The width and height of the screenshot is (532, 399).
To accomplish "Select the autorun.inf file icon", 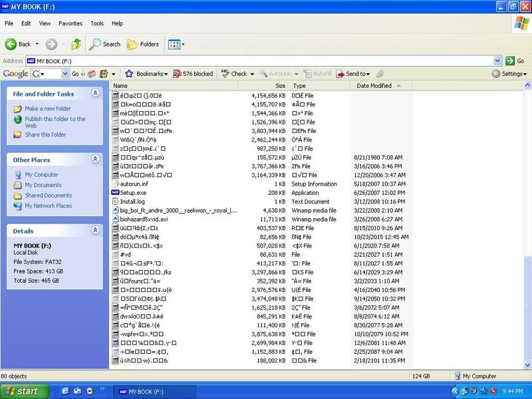I will 115,184.
